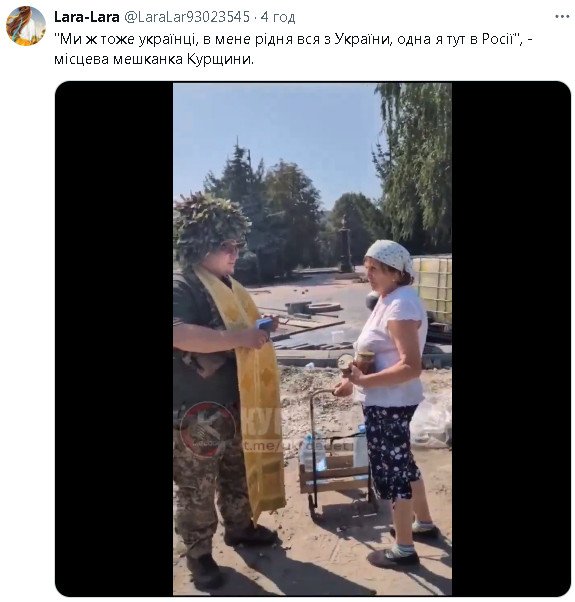This screenshot has width=575, height=602.
Task: Click the round red watermark logo in video
Action: [x=208, y=429]
